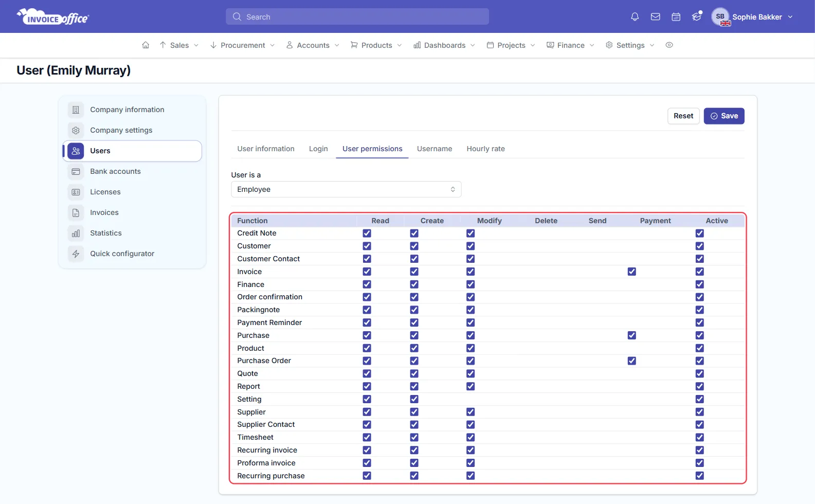Open Bank accounts in the sidebar
The image size is (815, 504).
point(132,171)
